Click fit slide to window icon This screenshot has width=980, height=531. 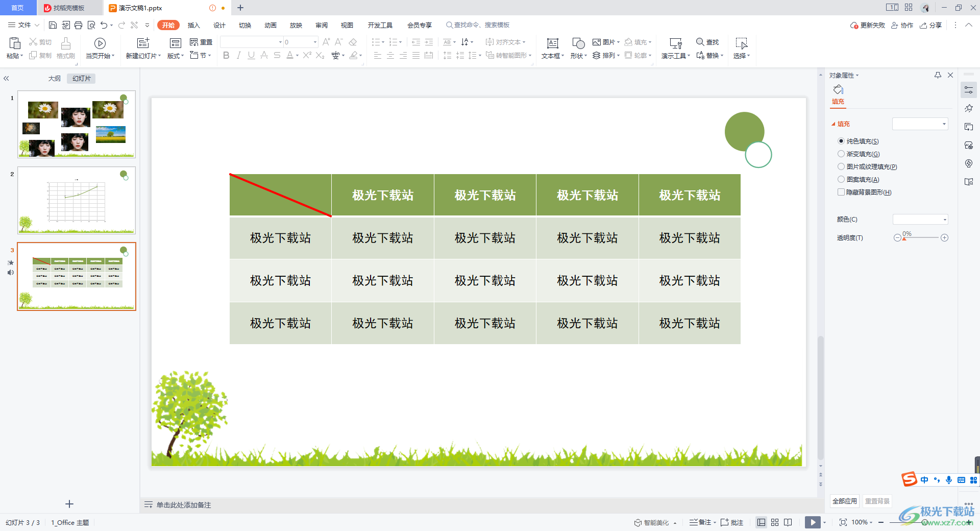[x=843, y=522]
